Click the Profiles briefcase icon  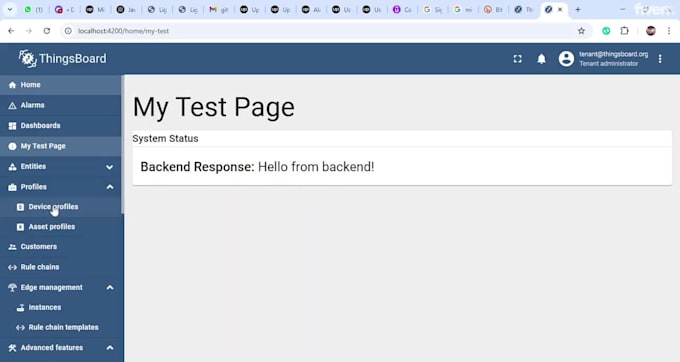click(12, 187)
